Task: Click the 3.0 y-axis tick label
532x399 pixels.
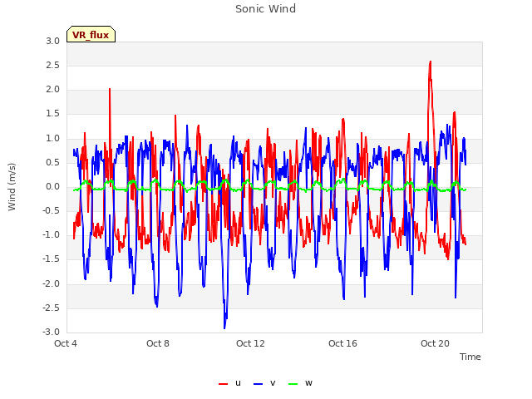Action: tap(53, 41)
